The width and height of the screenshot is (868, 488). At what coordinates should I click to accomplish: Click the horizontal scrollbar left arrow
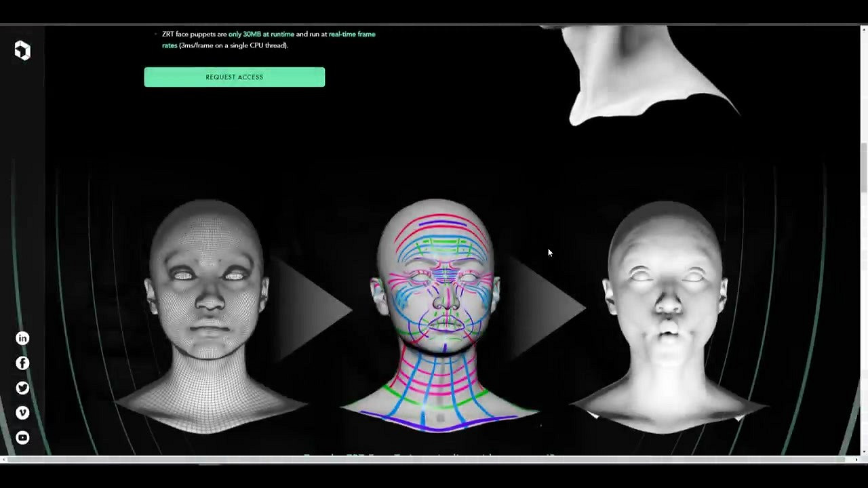coord(4,460)
